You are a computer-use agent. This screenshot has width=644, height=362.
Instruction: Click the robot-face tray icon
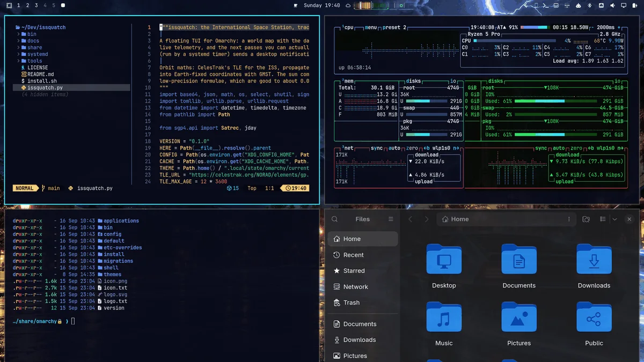[x=578, y=5]
